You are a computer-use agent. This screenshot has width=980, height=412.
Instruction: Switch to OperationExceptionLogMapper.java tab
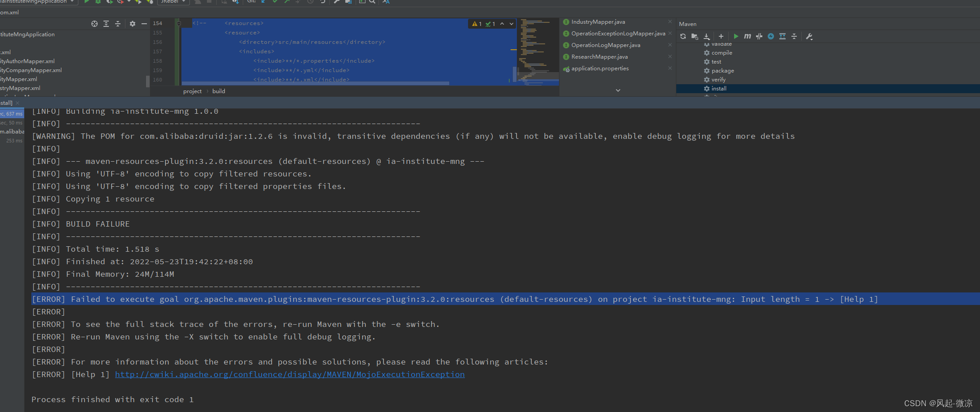click(618, 34)
